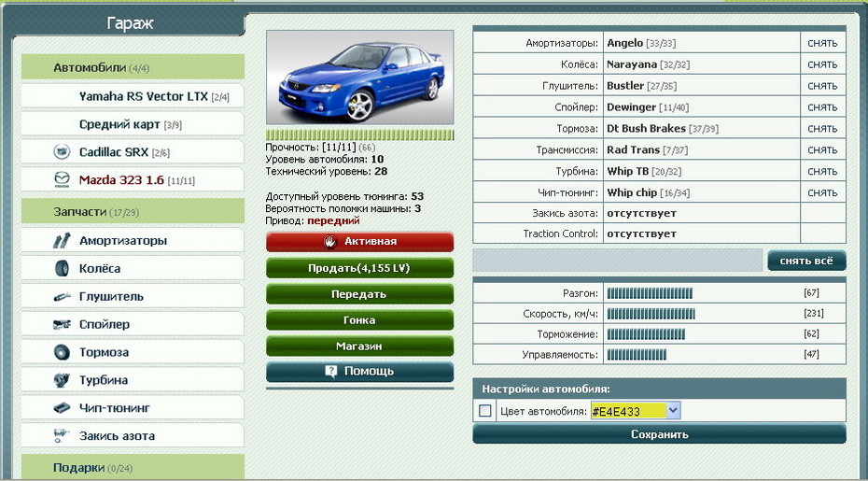868x481 pixels.
Task: Click the muffler icon next to Глушитель
Action: tap(62, 296)
